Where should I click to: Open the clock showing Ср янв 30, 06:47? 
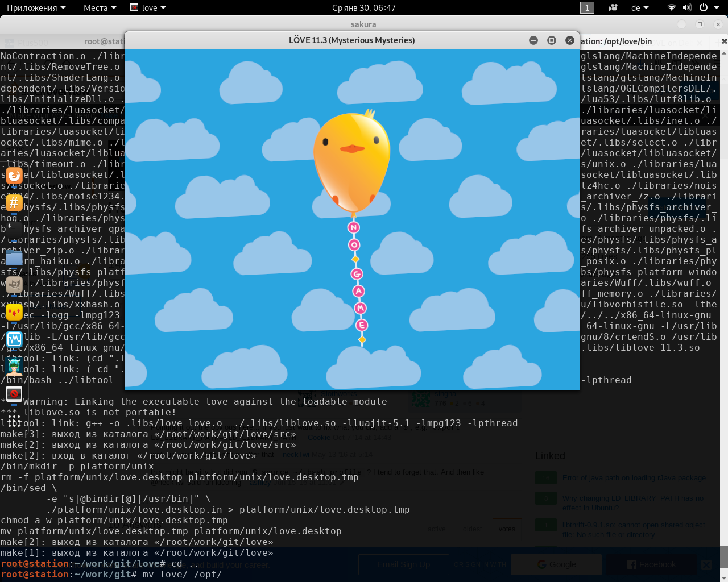(364, 7)
